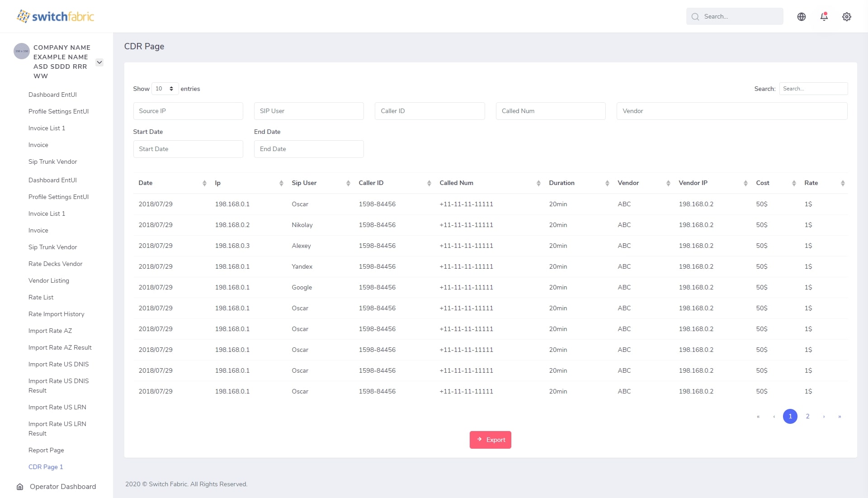The image size is (868, 498).
Task: Go to last page double arrow
Action: coord(840,417)
